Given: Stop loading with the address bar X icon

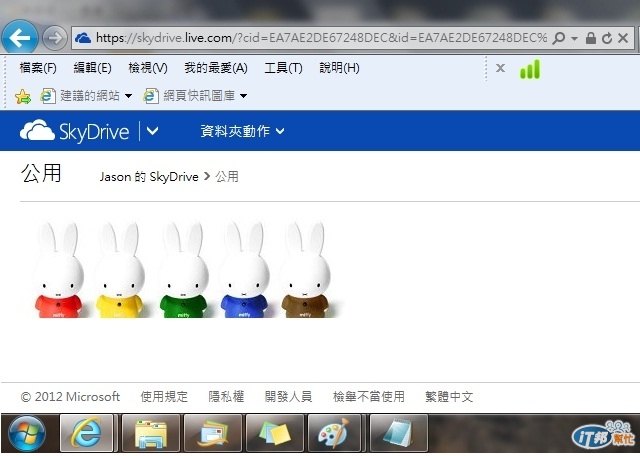Looking at the screenshot, I should 623,38.
